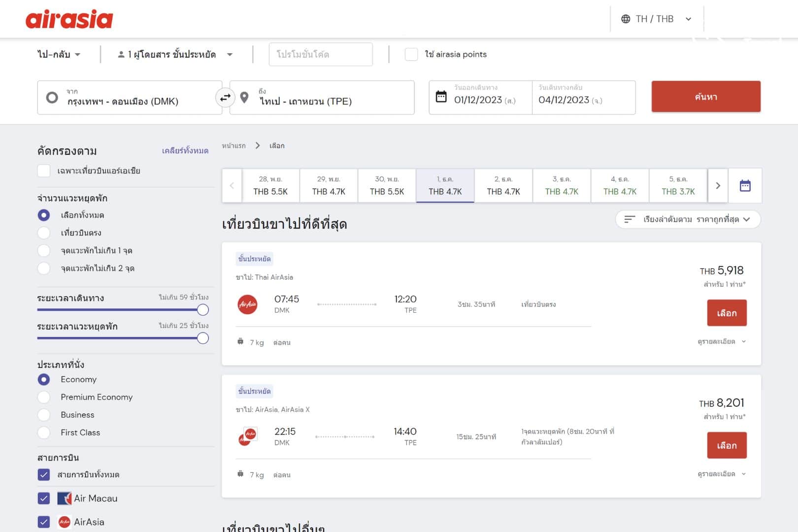This screenshot has width=798, height=532.
Task: Uncheck the AirAsia airline checkbox
Action: 44,522
